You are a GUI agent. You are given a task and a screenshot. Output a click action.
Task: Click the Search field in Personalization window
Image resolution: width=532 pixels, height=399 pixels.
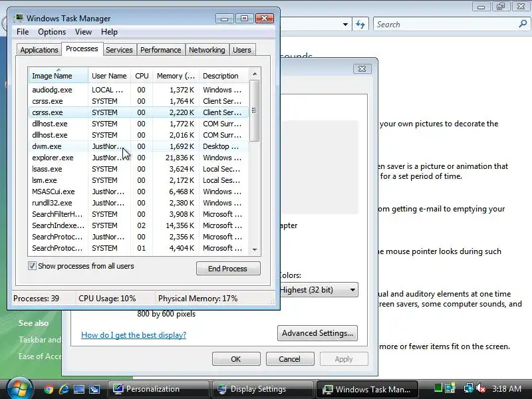point(446,25)
